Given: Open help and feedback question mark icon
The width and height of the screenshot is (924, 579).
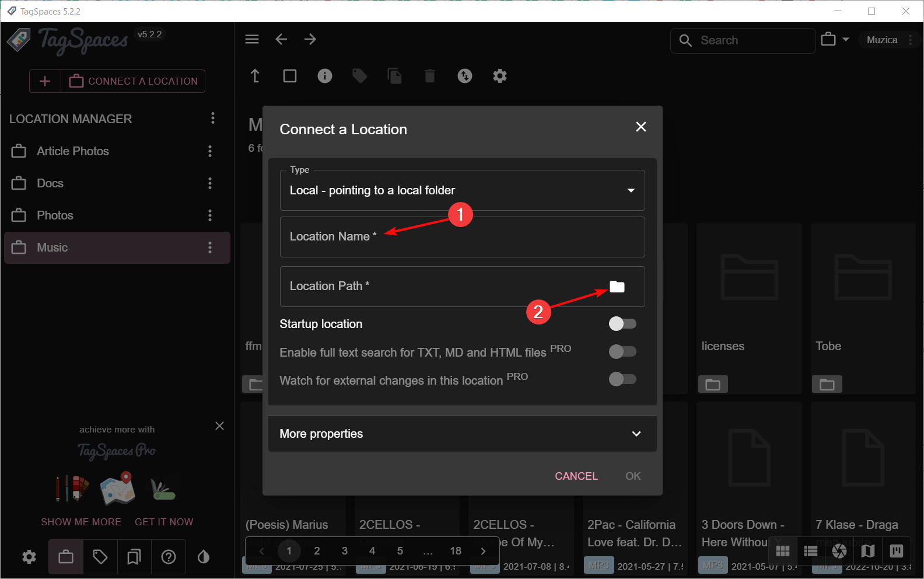Looking at the screenshot, I should [x=169, y=557].
